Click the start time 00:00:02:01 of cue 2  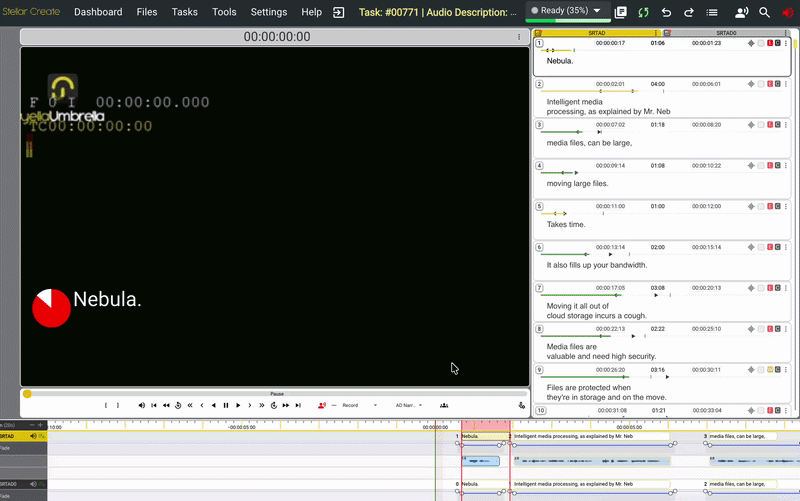pyautogui.click(x=610, y=84)
